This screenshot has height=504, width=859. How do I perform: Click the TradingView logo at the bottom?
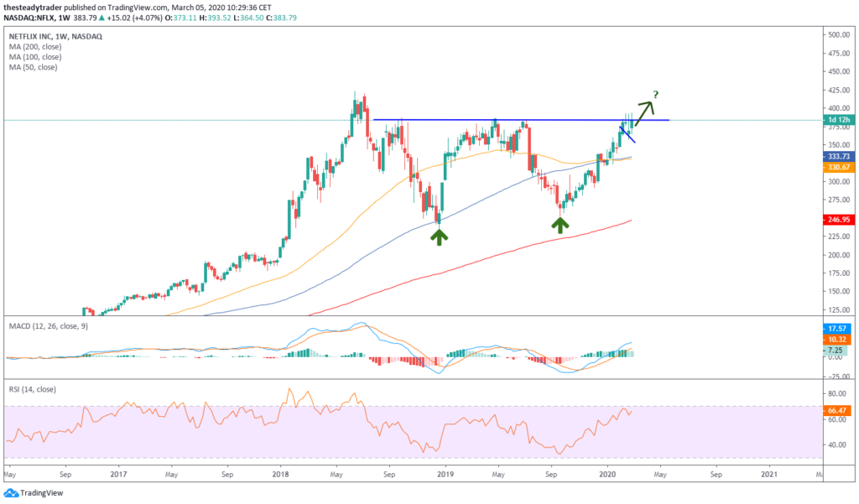click(x=34, y=492)
